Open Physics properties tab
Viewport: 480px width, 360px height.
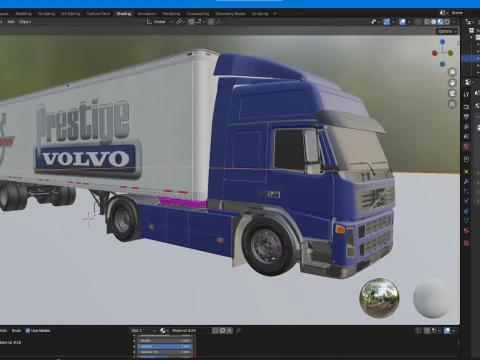[x=466, y=201]
